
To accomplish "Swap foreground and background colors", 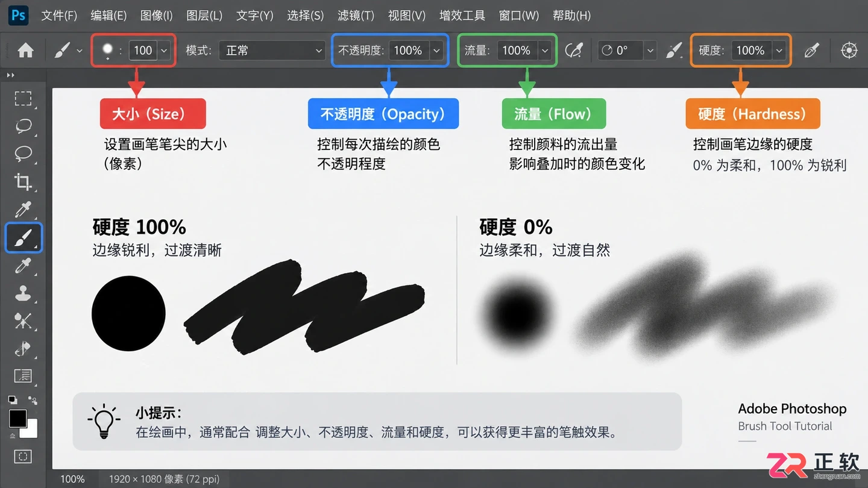I will (x=33, y=400).
